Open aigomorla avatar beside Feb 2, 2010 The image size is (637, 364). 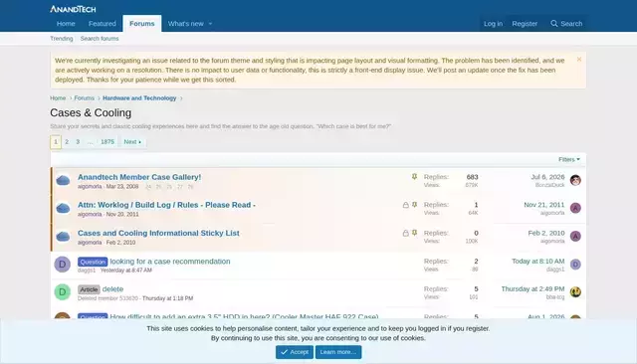(575, 236)
